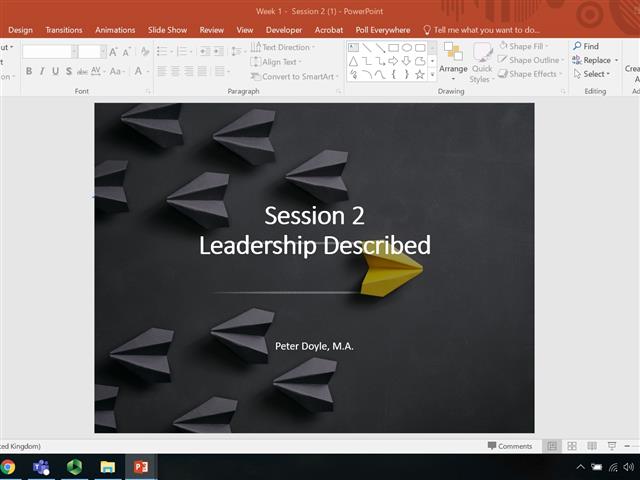
Task: Open Microsoft Teams from the taskbar
Action: click(41, 467)
